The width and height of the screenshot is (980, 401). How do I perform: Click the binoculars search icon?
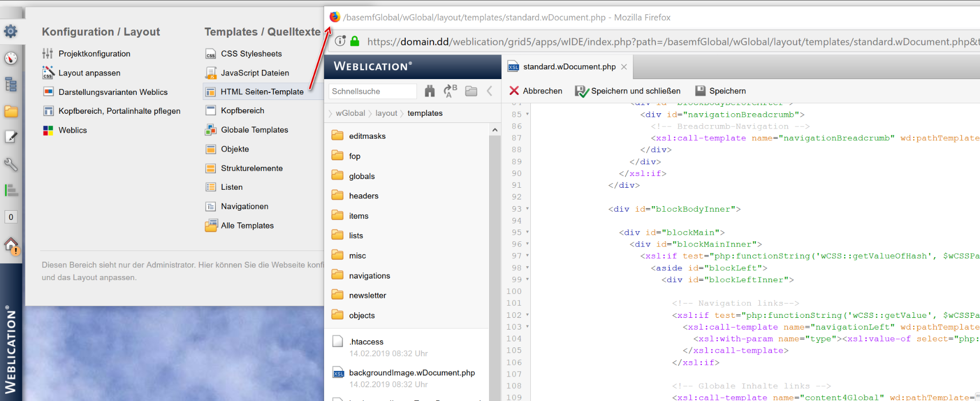point(430,91)
